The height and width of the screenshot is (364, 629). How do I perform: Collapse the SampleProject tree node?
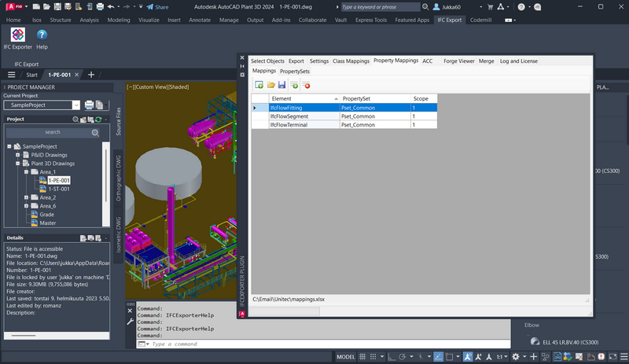(x=9, y=146)
